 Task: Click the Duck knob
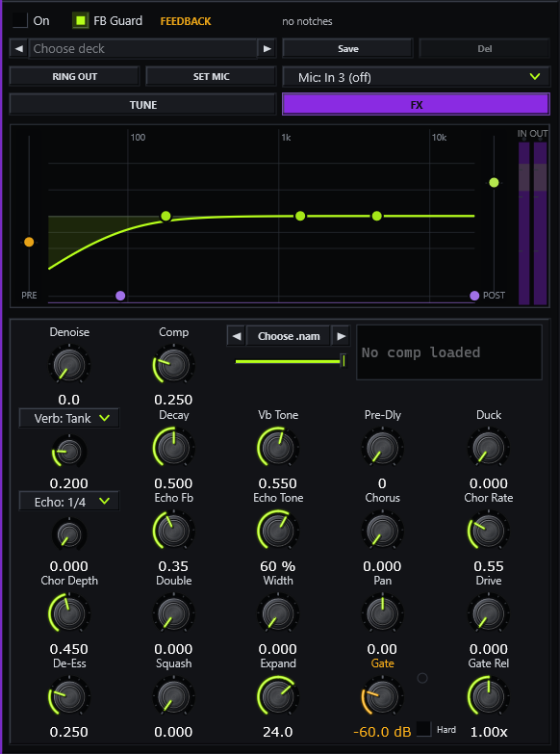click(x=489, y=448)
